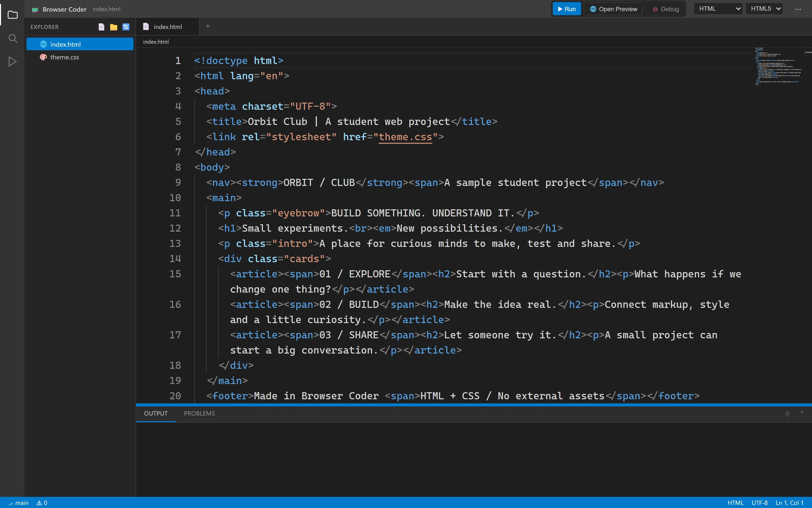
Task: Click the index.html title in header bar
Action: point(106,9)
